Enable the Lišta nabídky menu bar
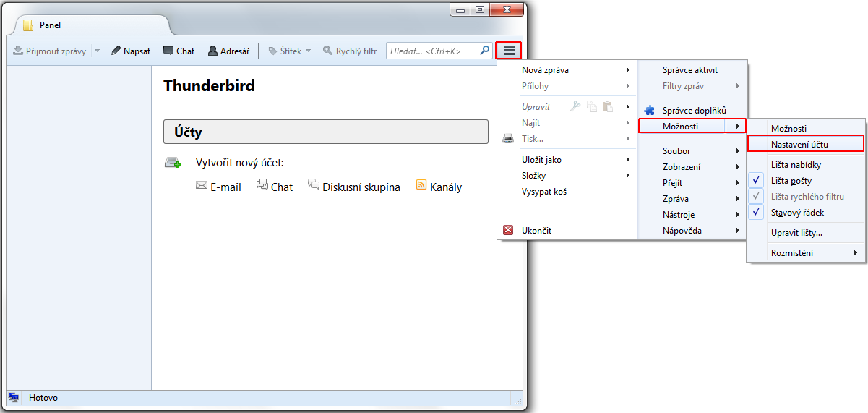 click(806, 165)
